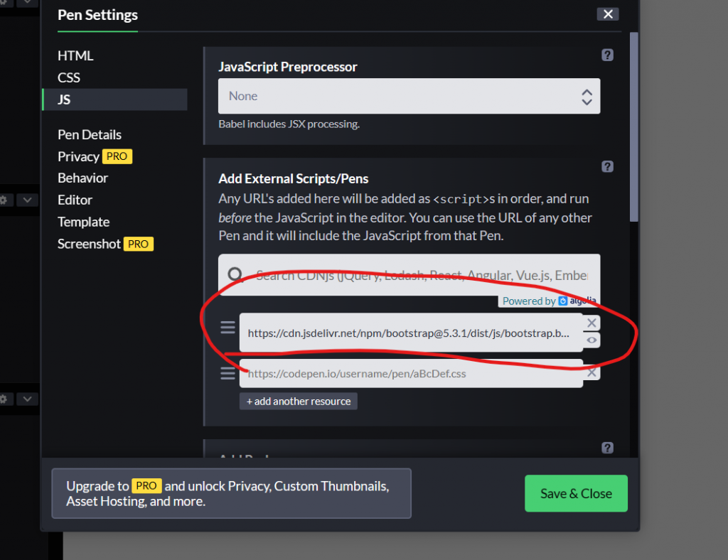This screenshot has height=560, width=728.
Task: Open Template settings
Action: click(x=84, y=222)
